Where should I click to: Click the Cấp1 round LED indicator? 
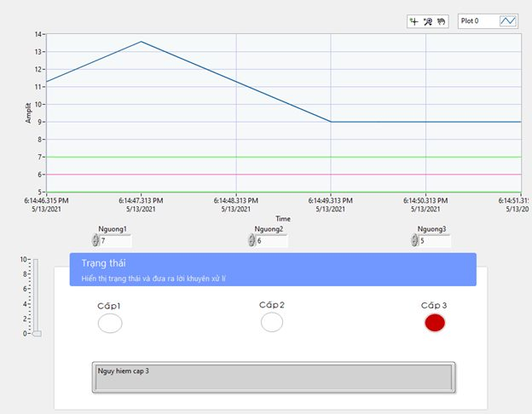110,323
